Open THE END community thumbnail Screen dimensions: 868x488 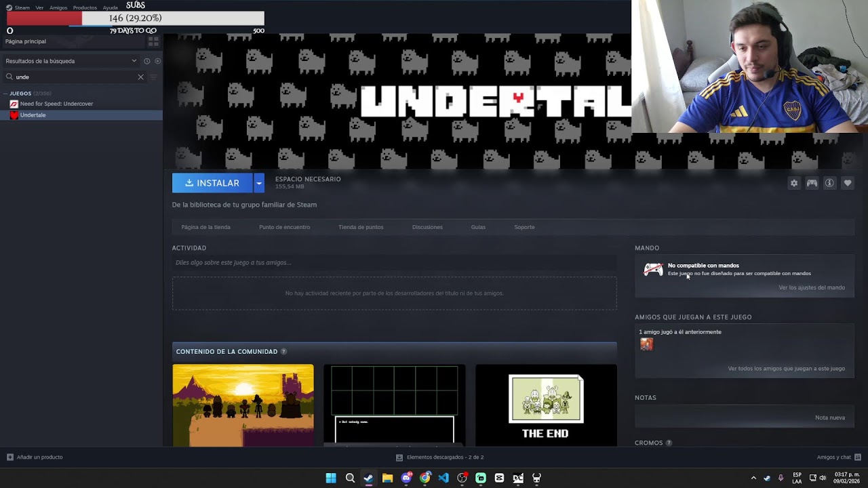pos(546,405)
